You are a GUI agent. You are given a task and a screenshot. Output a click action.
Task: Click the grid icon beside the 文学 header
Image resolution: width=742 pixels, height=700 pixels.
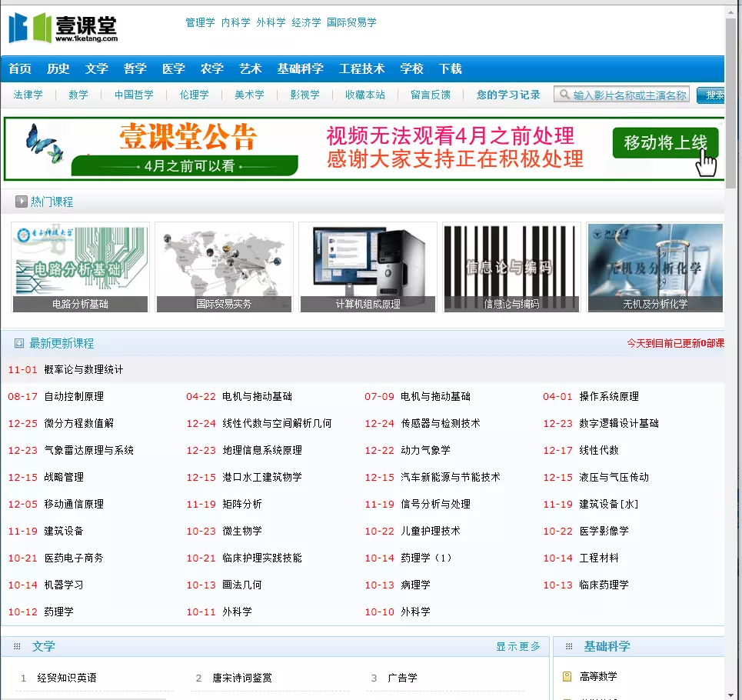point(16,646)
